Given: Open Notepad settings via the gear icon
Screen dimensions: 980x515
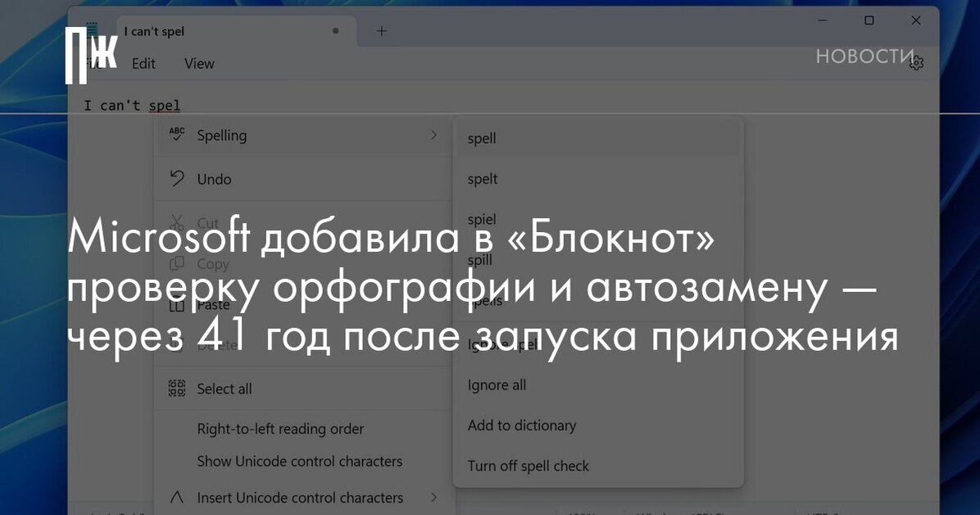Looking at the screenshot, I should tap(916, 62).
